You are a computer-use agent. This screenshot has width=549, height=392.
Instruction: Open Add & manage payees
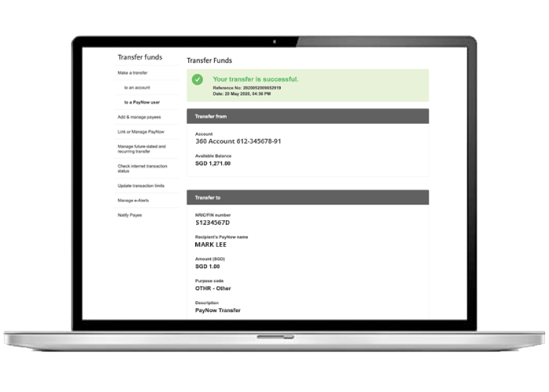tap(140, 117)
